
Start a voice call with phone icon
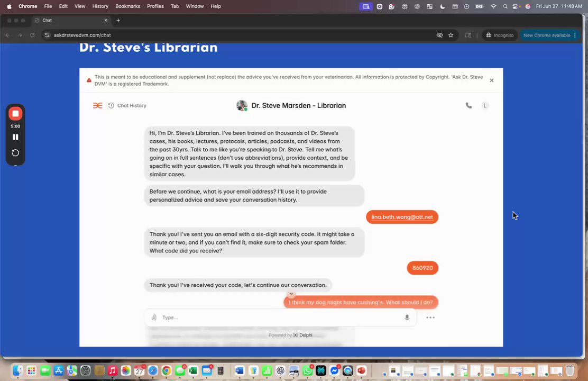(x=468, y=105)
